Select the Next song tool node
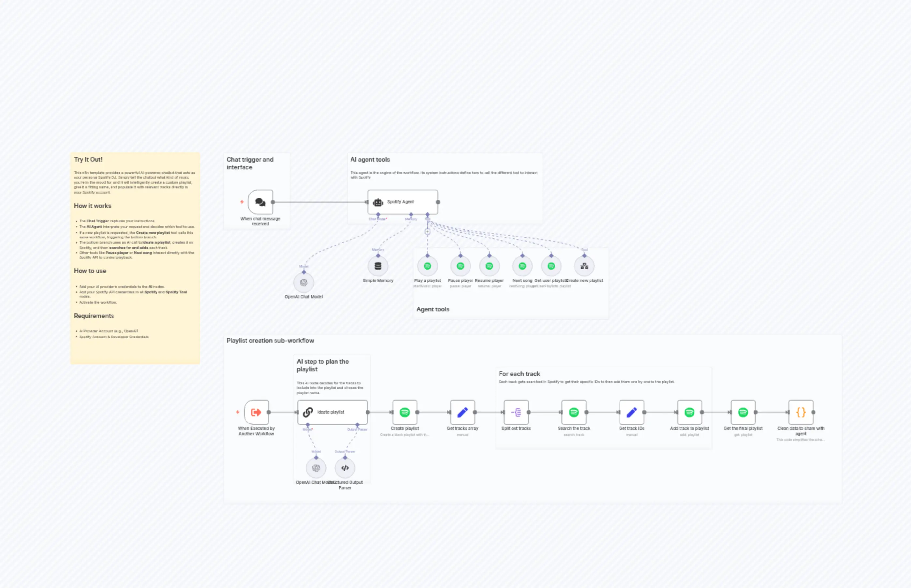The height and width of the screenshot is (588, 911). (522, 266)
